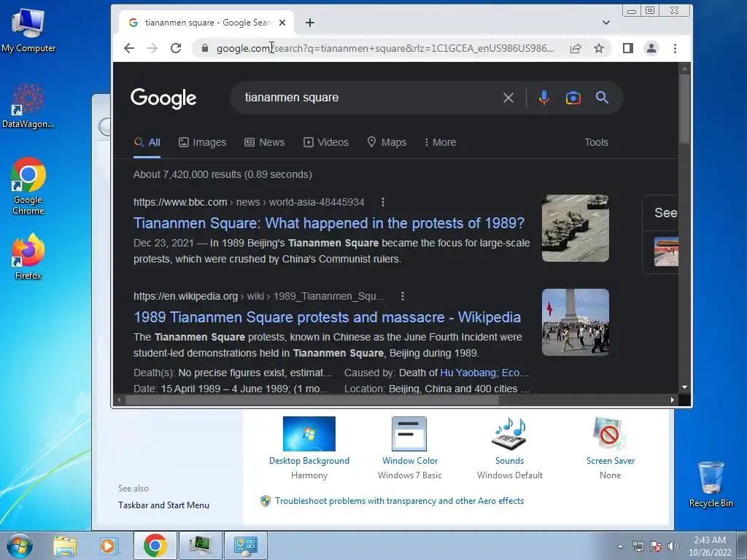The width and height of the screenshot is (747, 560).
Task: Select the Google Chrome desktop shortcut
Action: (28, 186)
